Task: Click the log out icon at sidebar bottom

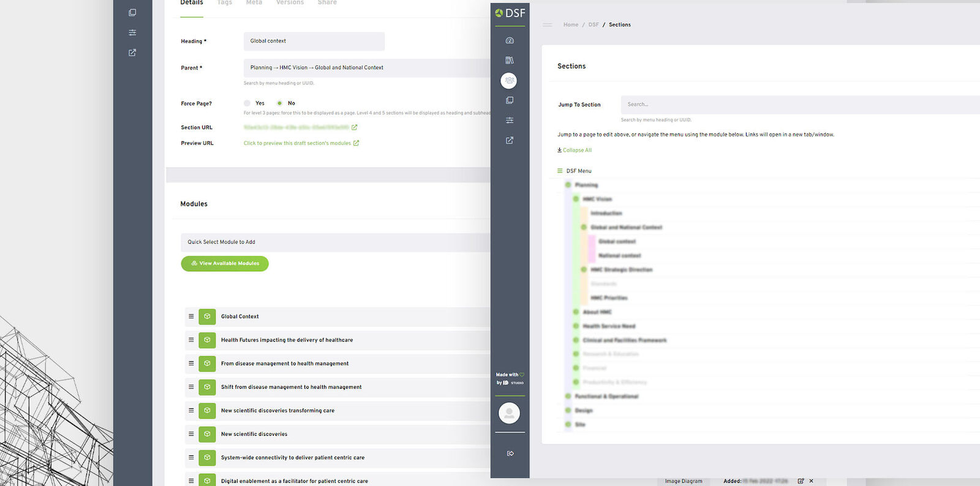Action: click(510, 454)
